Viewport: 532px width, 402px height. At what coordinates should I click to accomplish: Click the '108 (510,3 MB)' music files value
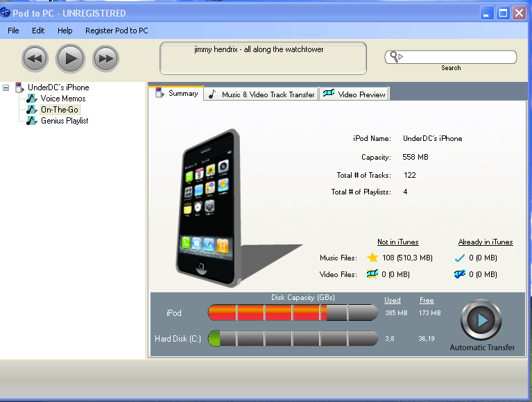coord(407,258)
